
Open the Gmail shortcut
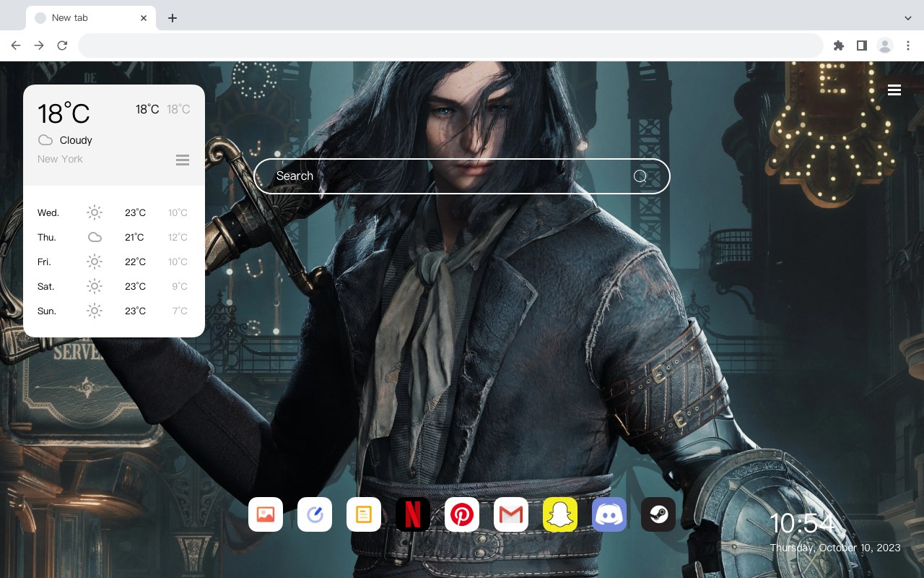(511, 514)
